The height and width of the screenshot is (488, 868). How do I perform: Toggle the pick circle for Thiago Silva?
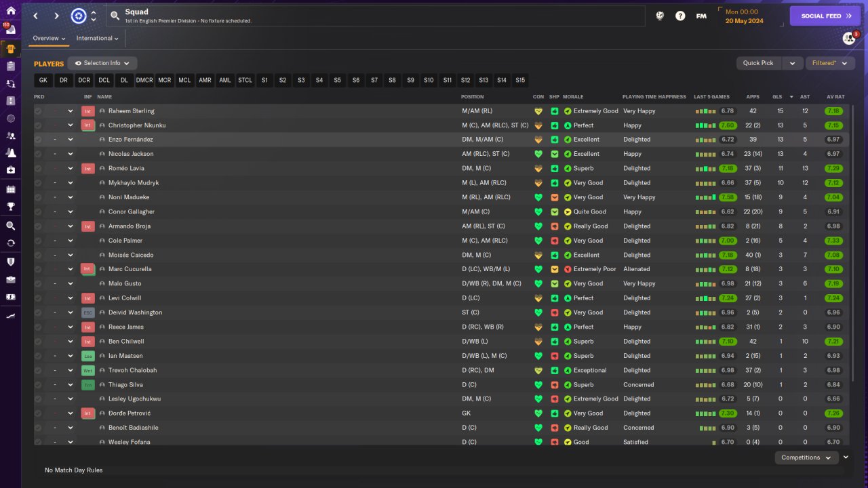point(38,385)
